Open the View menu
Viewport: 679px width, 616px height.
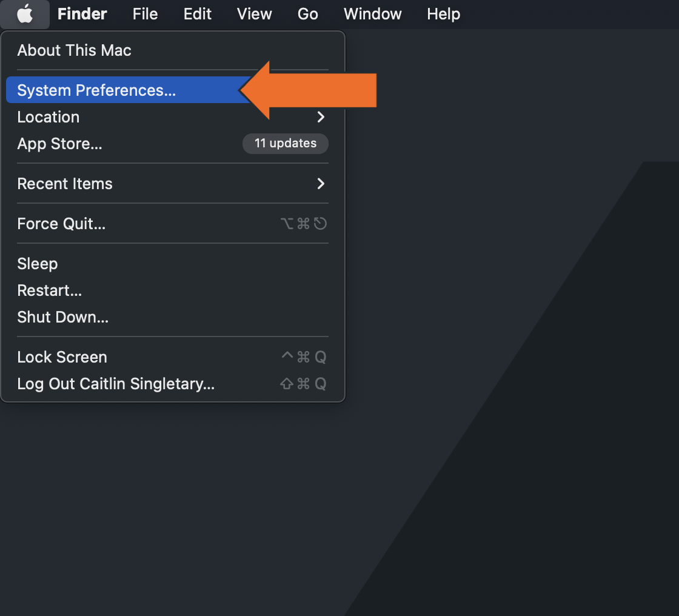click(x=254, y=14)
